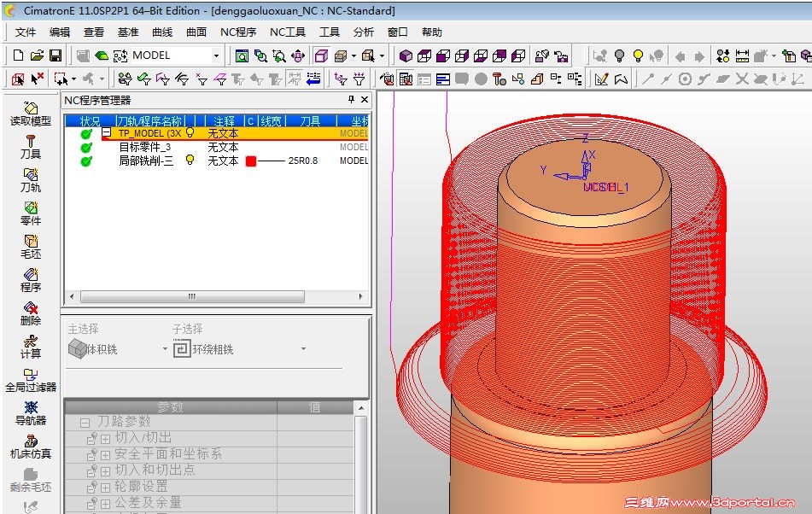812x514 pixels.
Task: Click the yellow light bulb show icon
Action: point(638,55)
